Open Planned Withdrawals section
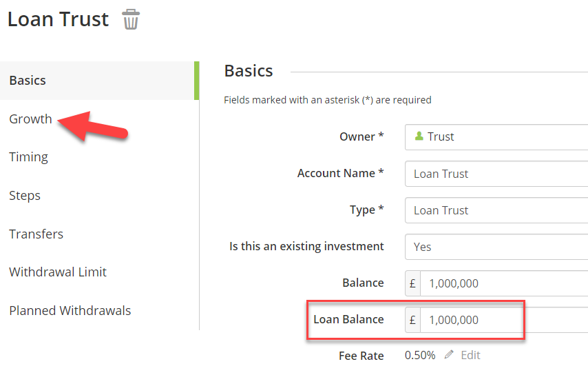 pos(70,310)
